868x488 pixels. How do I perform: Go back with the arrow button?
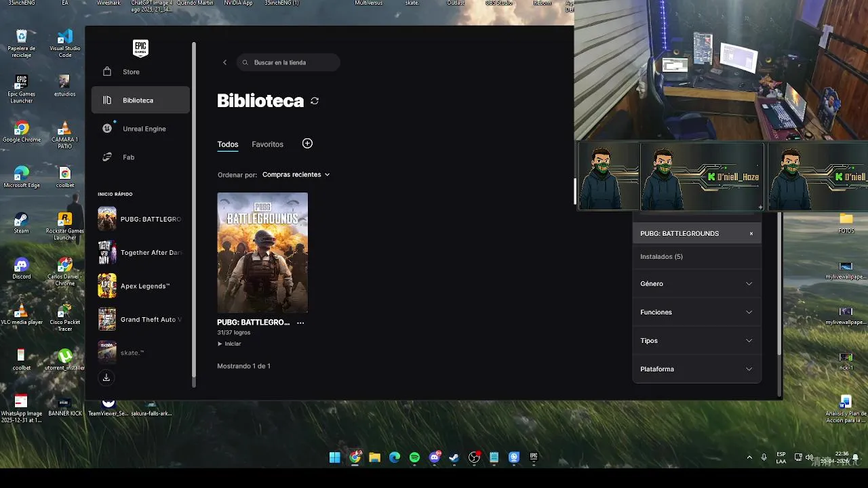click(x=225, y=62)
